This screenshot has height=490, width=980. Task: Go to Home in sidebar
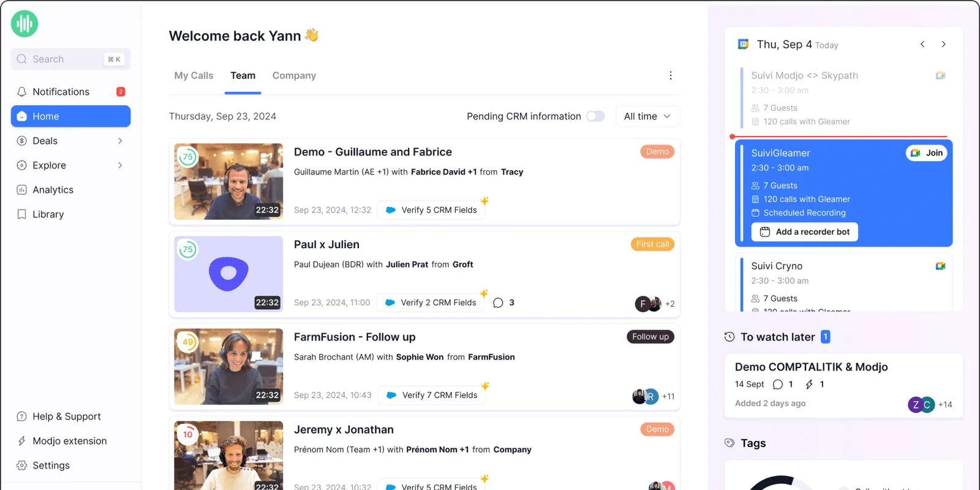click(x=70, y=116)
